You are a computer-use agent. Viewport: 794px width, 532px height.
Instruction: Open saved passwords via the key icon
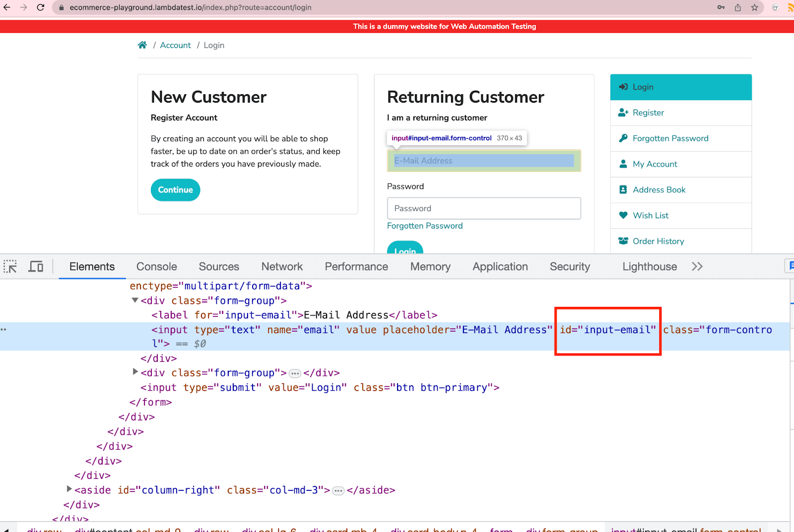tap(721, 7)
